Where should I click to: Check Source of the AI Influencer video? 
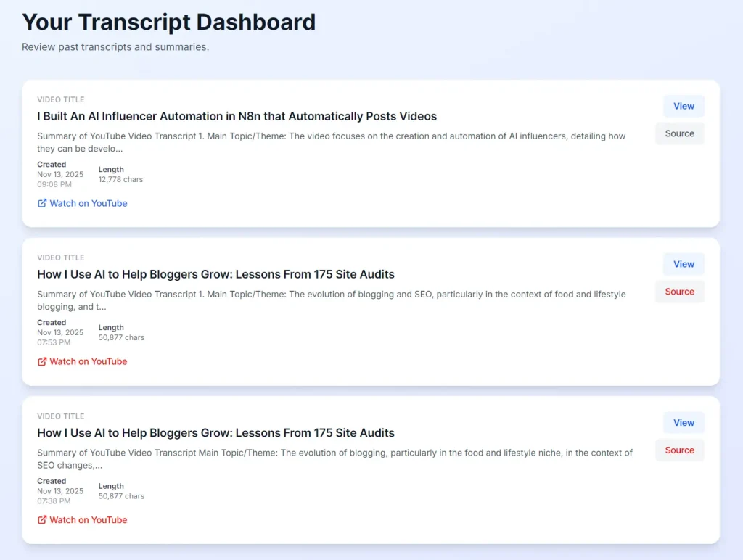[679, 133]
